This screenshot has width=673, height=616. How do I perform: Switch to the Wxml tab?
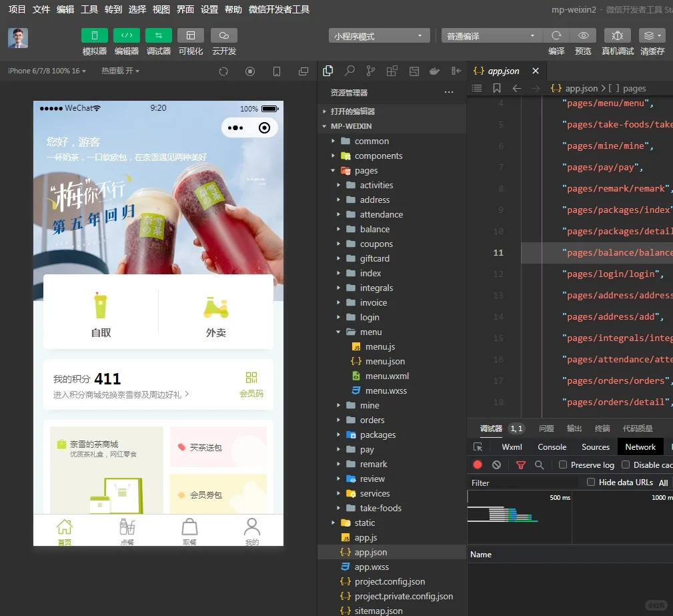pyautogui.click(x=512, y=447)
